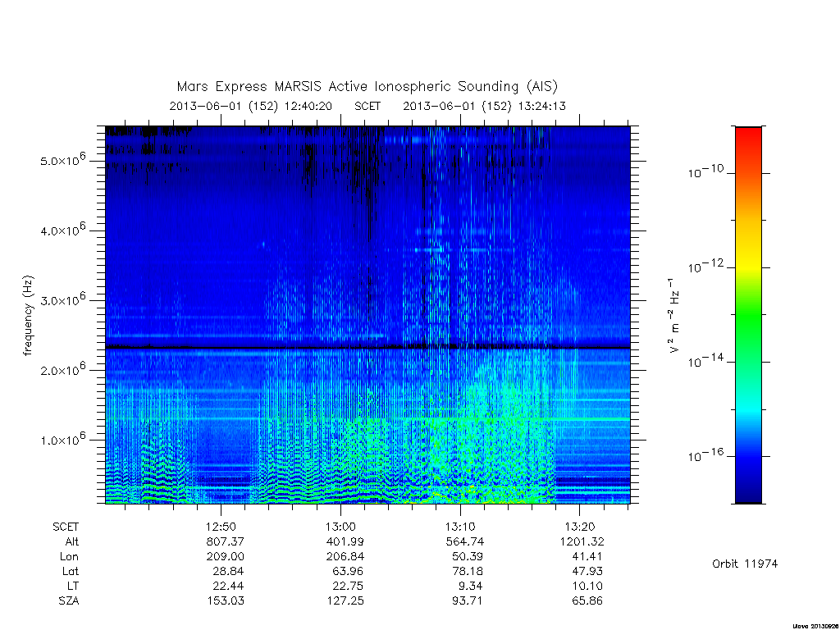Click the '12:50' time axis label

coord(221,527)
